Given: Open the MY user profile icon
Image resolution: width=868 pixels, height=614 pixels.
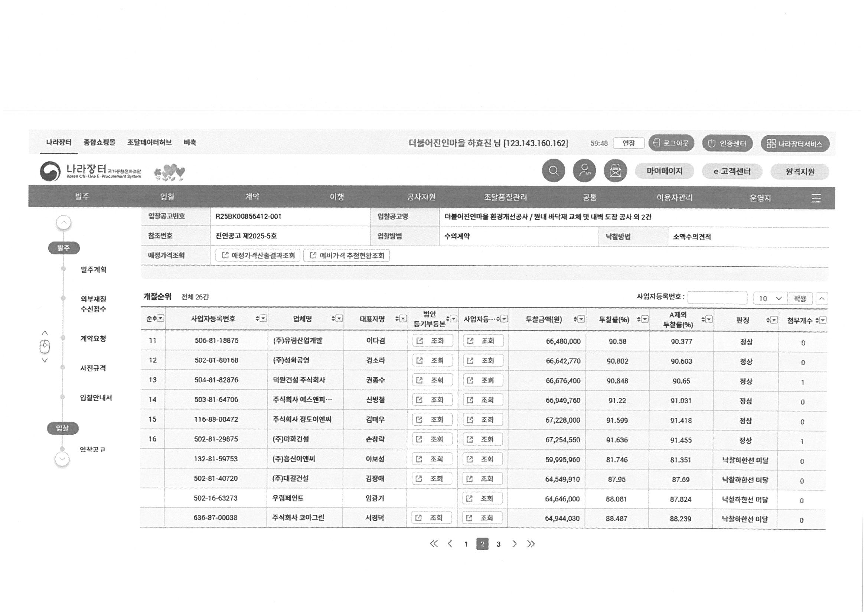Looking at the screenshot, I should (584, 170).
